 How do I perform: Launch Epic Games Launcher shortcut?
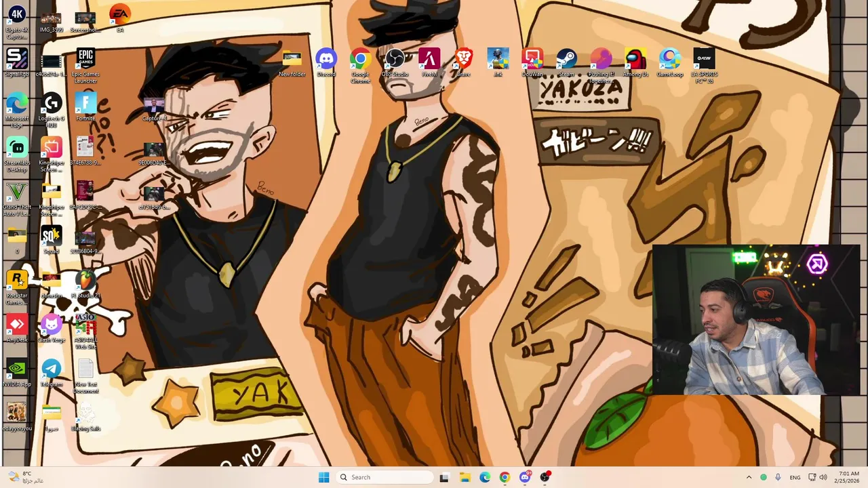tap(85, 66)
